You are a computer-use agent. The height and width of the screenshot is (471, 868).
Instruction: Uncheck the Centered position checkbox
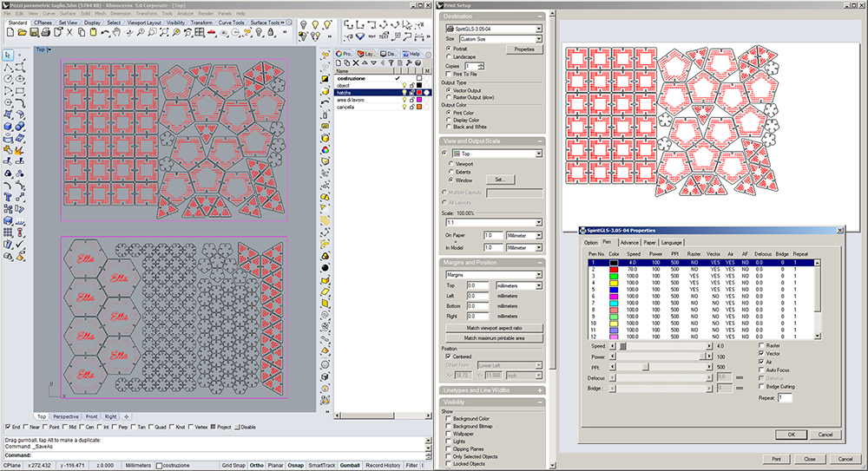click(447, 356)
